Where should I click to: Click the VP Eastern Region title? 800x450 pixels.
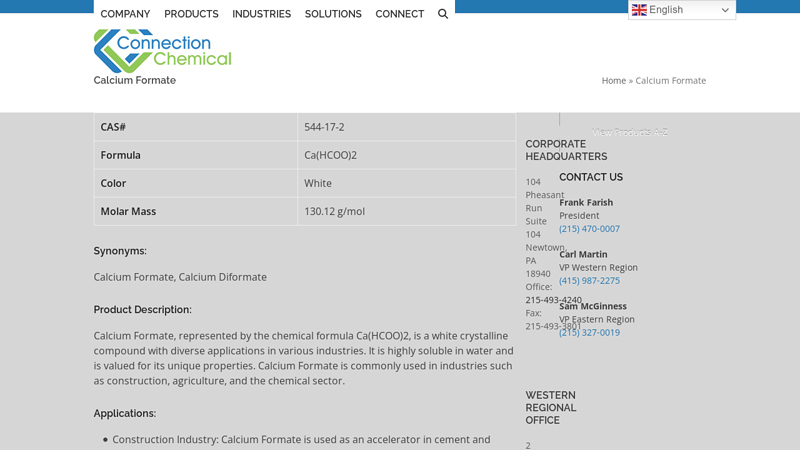[x=597, y=319]
